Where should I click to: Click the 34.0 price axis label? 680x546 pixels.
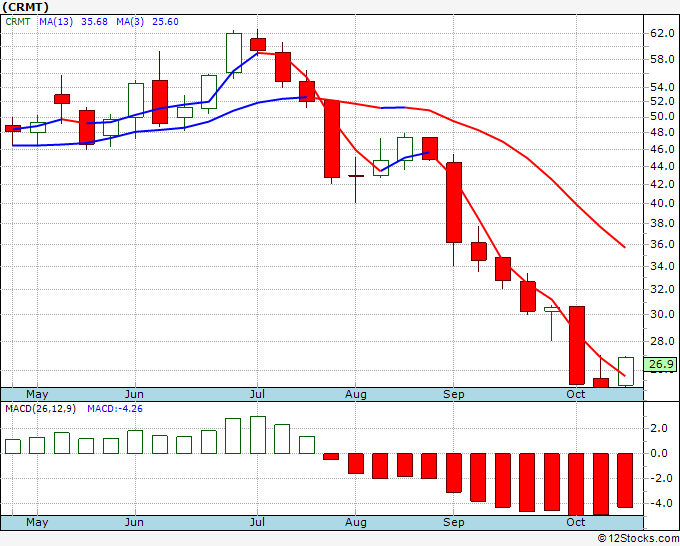point(662,266)
